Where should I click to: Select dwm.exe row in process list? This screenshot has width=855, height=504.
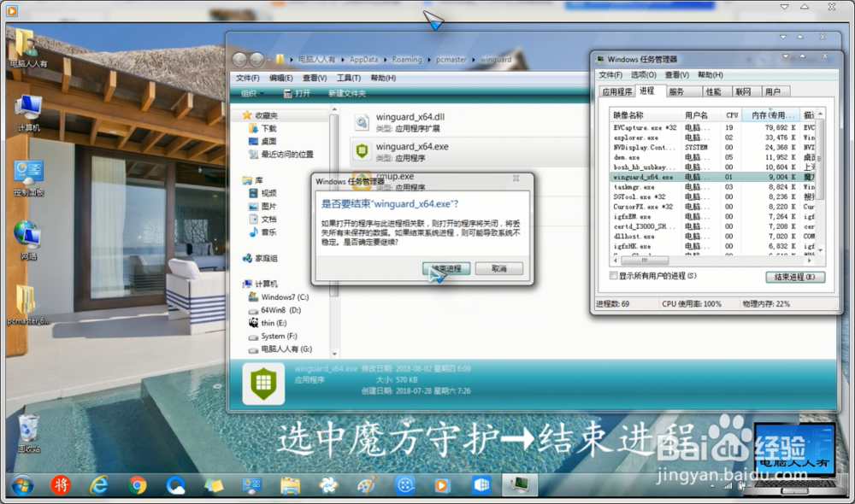[x=714, y=157]
